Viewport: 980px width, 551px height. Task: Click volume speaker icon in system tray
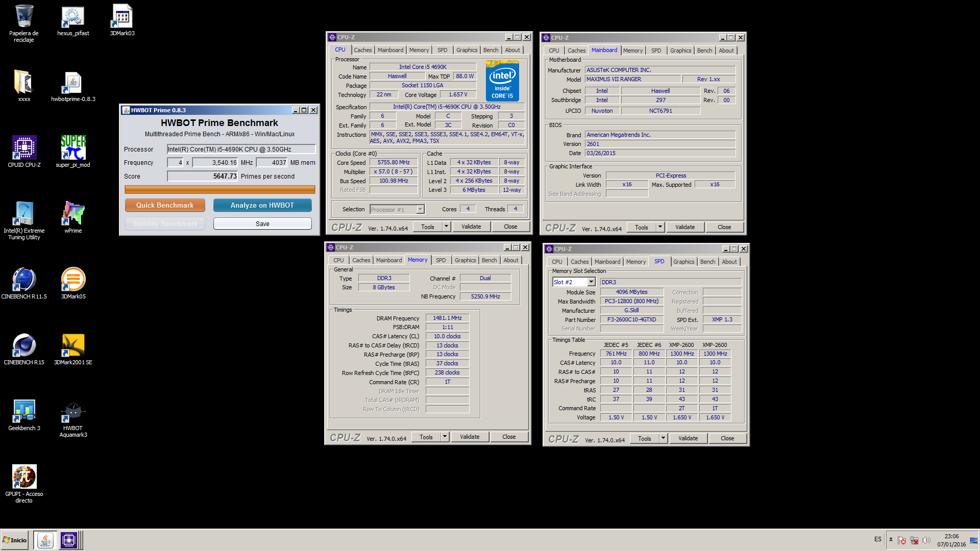pos(926,540)
